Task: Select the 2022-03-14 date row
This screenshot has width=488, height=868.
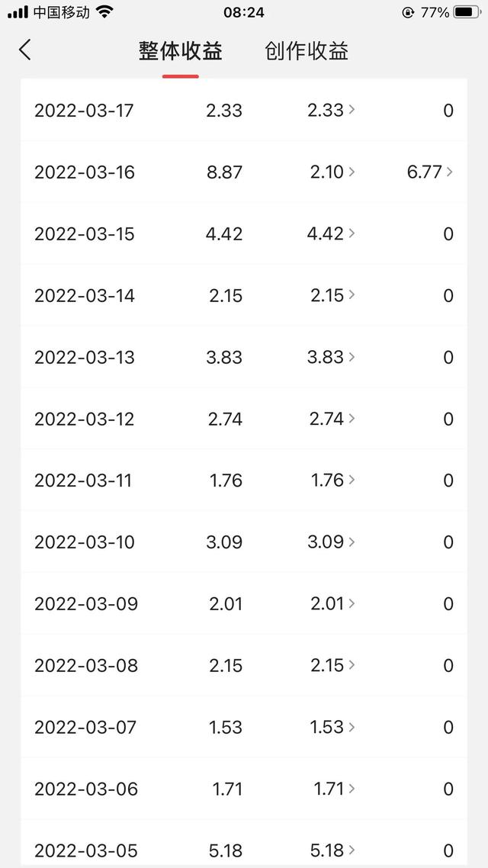Action: tap(85, 295)
